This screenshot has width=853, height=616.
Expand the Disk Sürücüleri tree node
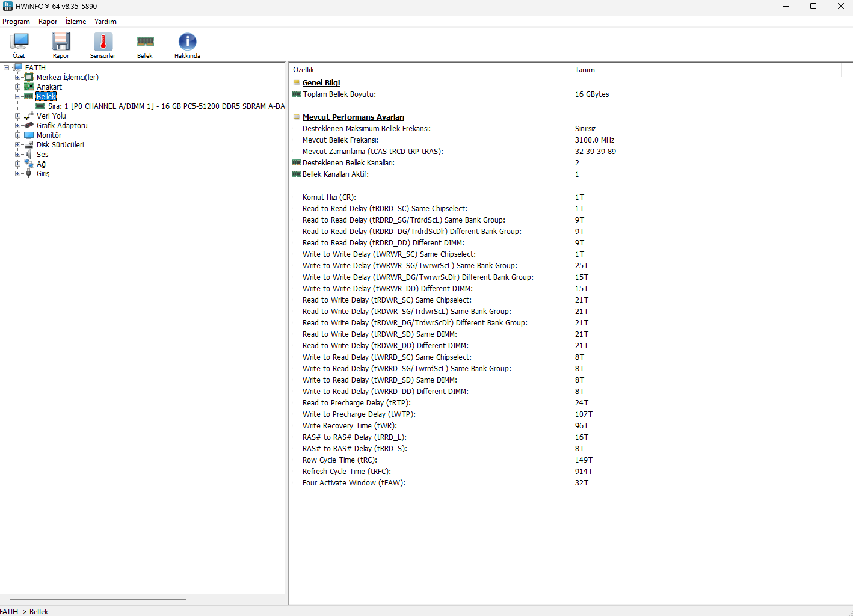point(17,144)
